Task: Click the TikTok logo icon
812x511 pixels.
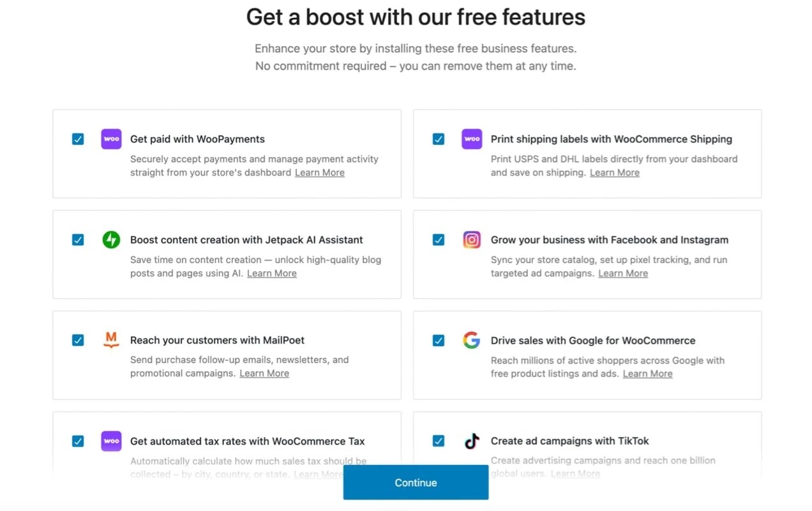Action: pos(471,441)
